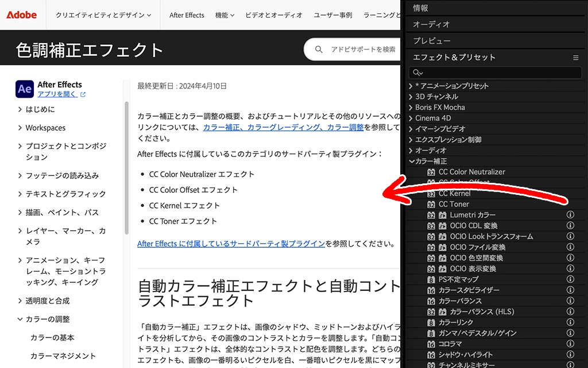The image size is (588, 368).
Task: Expand the Boris FX Mocha category
Action: pyautogui.click(x=411, y=108)
